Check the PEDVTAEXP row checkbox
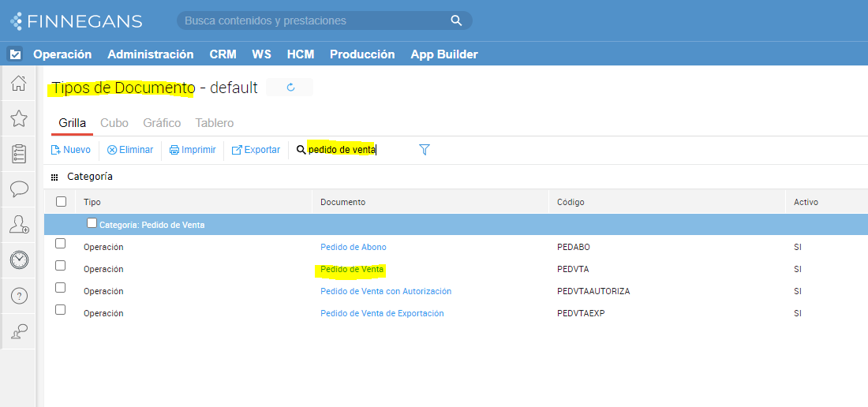 coord(61,310)
